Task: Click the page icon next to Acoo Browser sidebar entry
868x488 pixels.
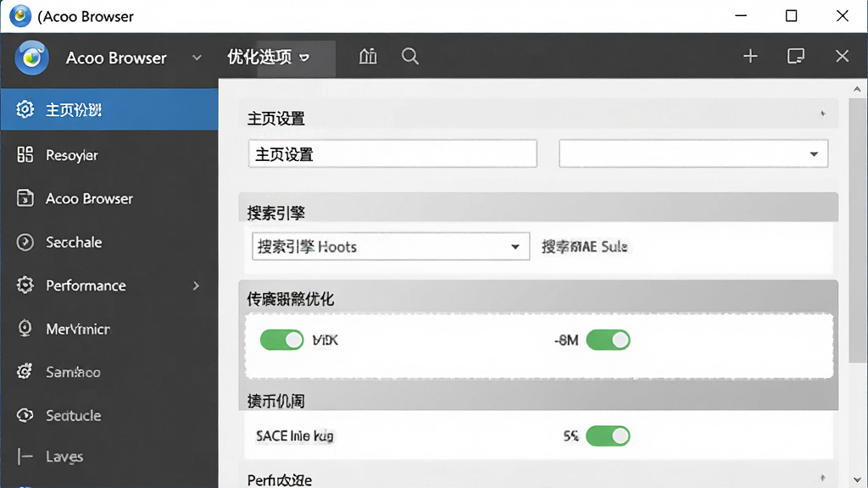Action: 25,198
